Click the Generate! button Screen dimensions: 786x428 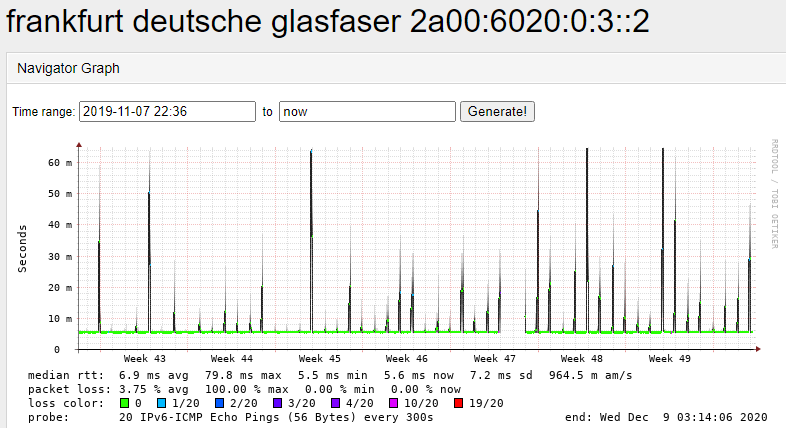[497, 111]
